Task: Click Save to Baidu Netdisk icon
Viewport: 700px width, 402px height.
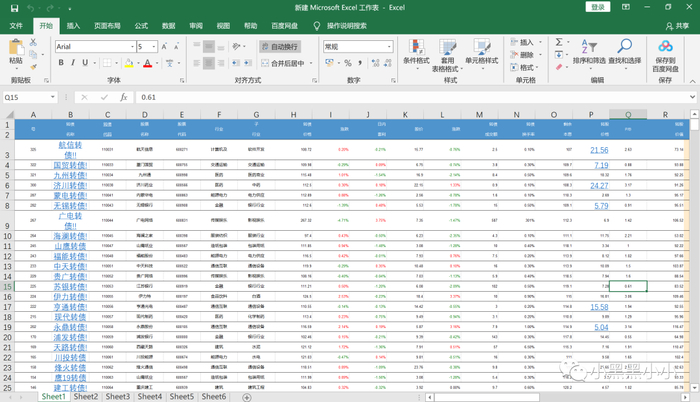Action: point(666,50)
